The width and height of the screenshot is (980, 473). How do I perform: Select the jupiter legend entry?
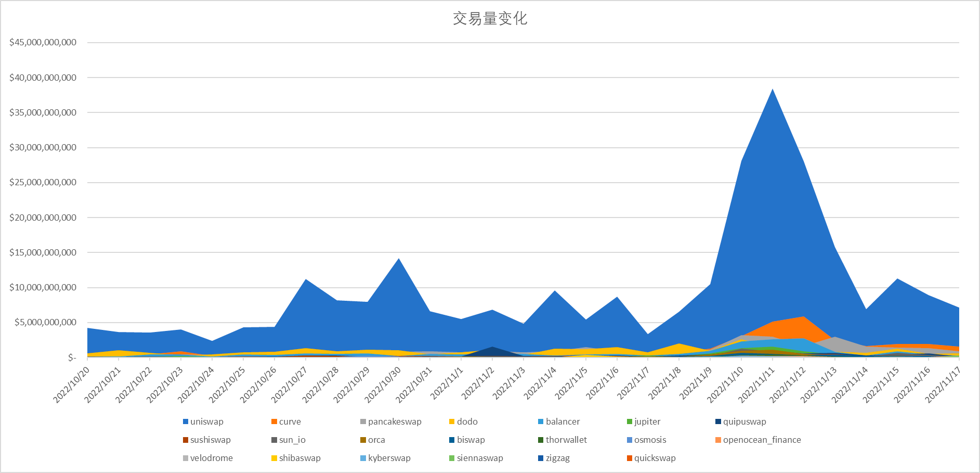point(644,421)
